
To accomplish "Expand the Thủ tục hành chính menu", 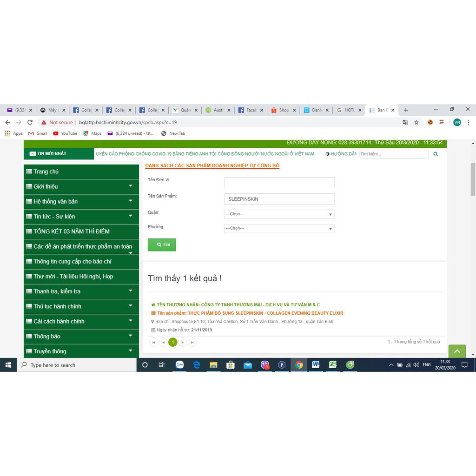I will [131, 306].
